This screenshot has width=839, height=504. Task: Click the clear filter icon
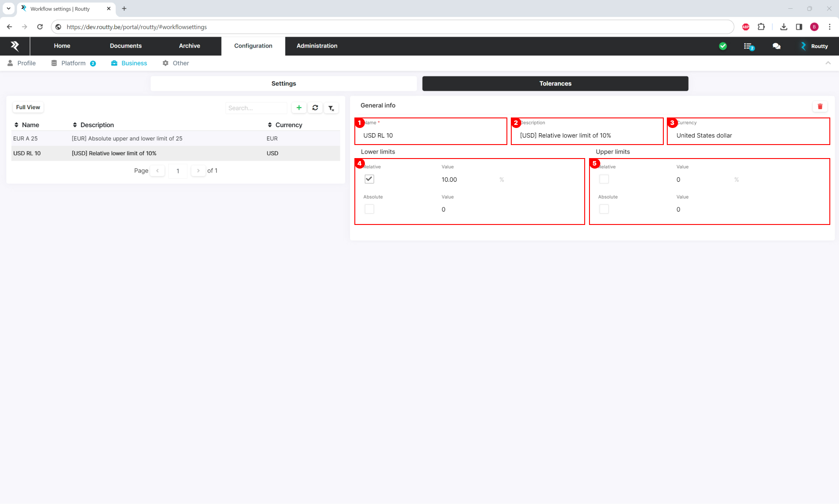[331, 108]
